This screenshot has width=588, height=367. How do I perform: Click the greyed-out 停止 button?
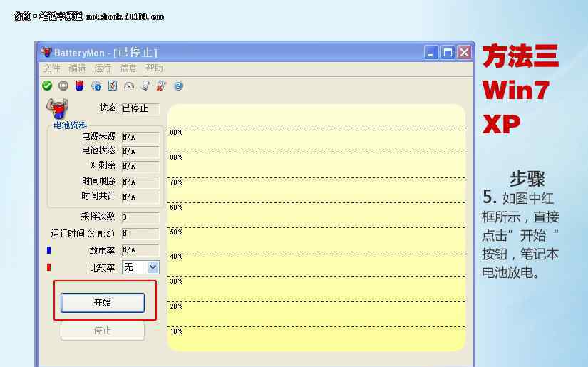(103, 331)
